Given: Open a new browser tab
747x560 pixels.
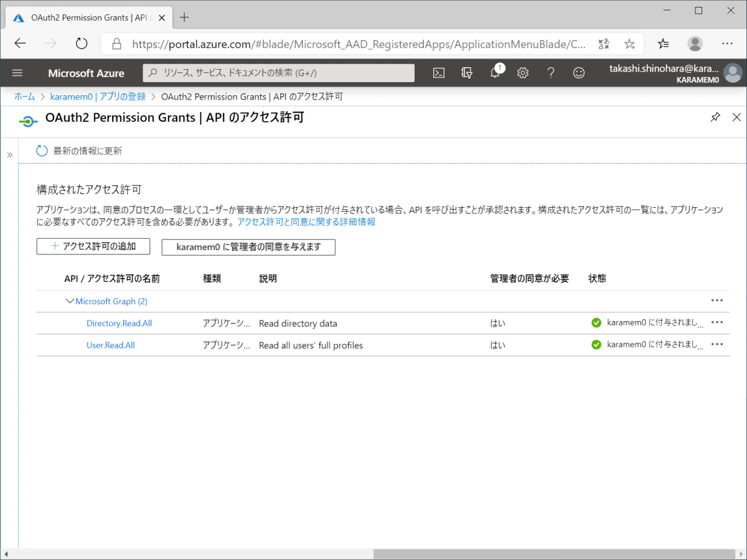Looking at the screenshot, I should 184,17.
